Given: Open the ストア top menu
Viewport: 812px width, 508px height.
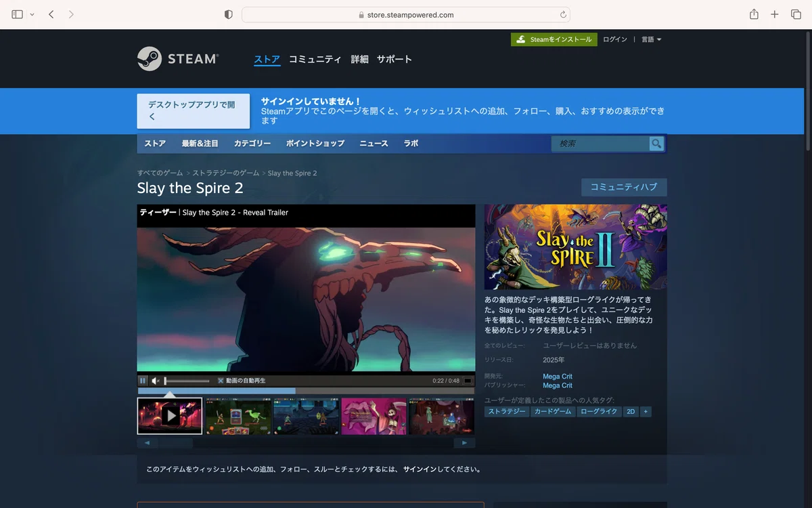Looking at the screenshot, I should 267,59.
